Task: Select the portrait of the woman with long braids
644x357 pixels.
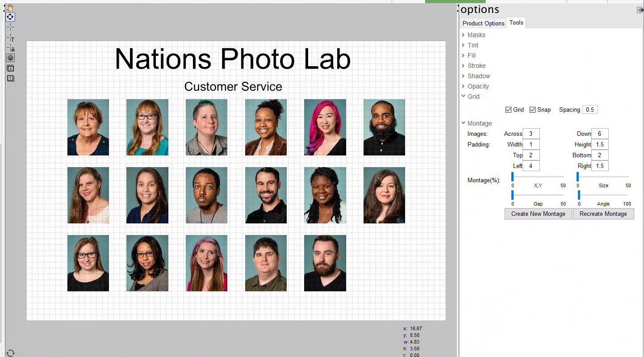Action: pyautogui.click(x=325, y=195)
